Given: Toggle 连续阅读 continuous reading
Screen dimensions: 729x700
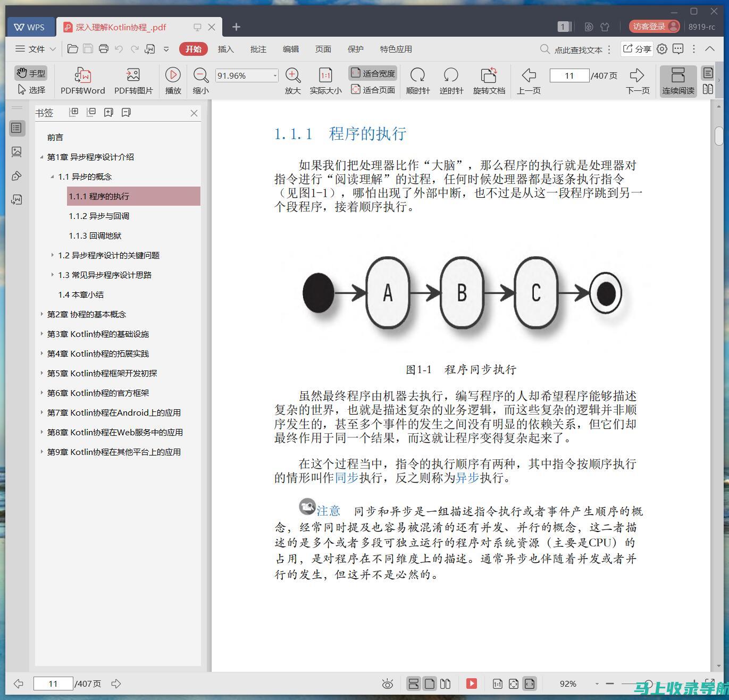Looking at the screenshot, I should [678, 81].
